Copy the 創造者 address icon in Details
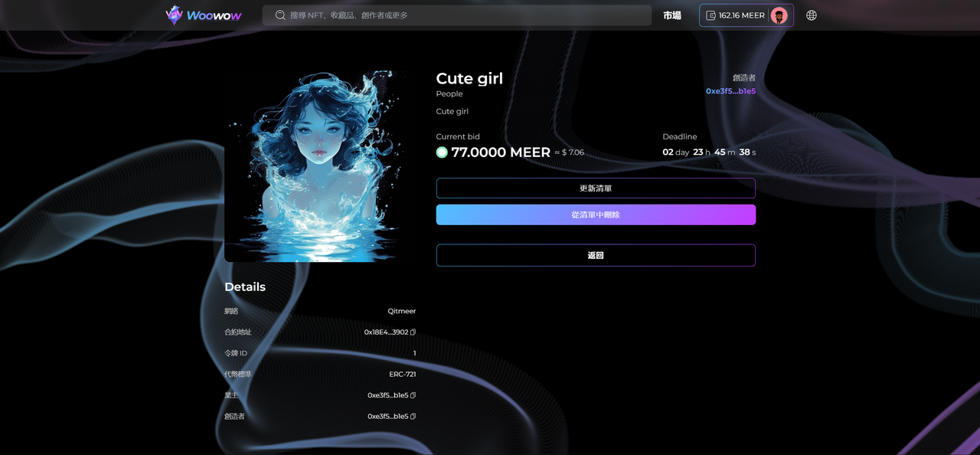Image resolution: width=980 pixels, height=455 pixels. [x=413, y=417]
